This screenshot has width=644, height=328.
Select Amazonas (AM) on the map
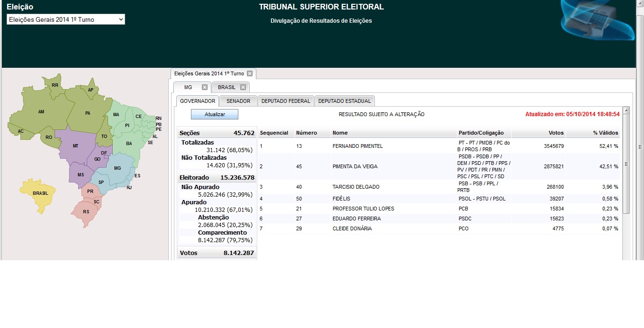[x=41, y=112]
